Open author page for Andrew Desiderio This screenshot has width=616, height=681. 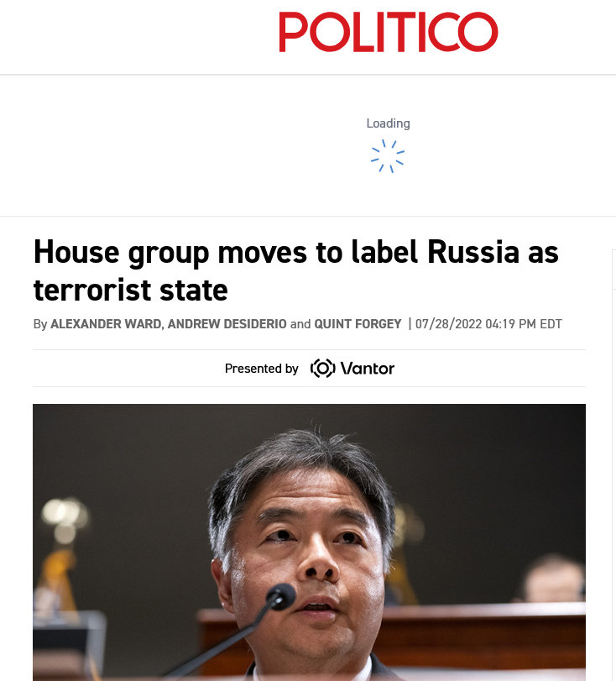pyautogui.click(x=227, y=324)
